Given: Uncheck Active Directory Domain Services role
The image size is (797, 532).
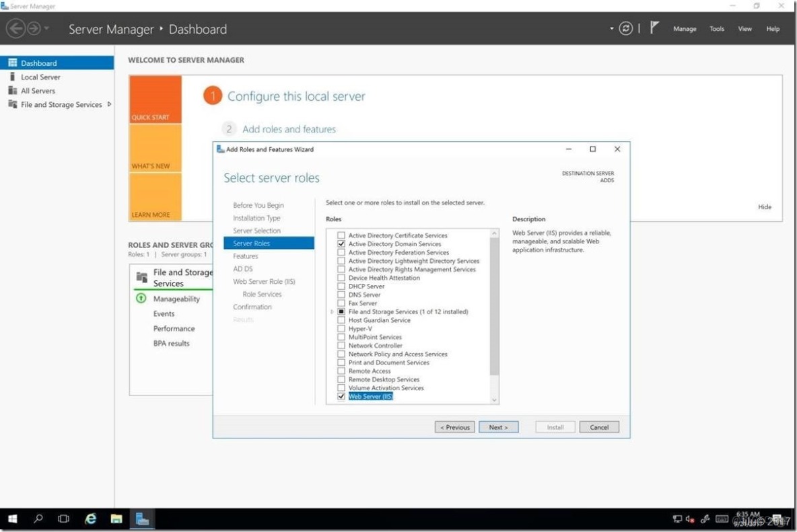Looking at the screenshot, I should coord(341,243).
